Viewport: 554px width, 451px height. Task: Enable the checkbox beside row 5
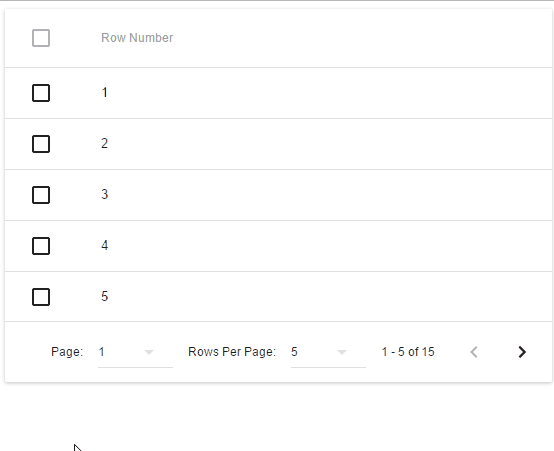tap(41, 297)
